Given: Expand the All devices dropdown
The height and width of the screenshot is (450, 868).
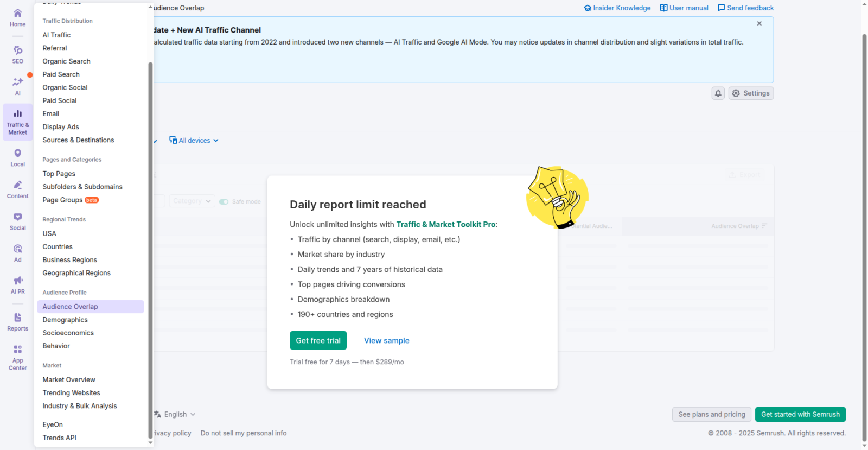Looking at the screenshot, I should 194,141.
